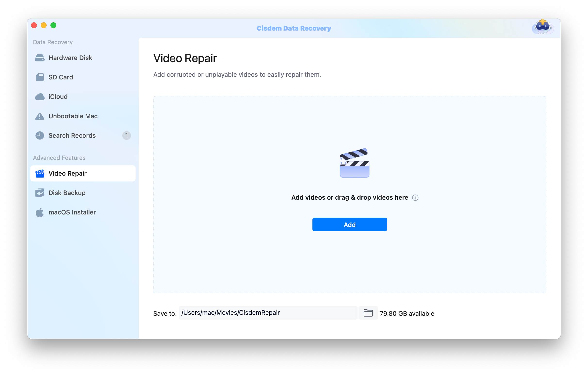
Task: Click the Search Records badge showing 1
Action: tap(127, 136)
